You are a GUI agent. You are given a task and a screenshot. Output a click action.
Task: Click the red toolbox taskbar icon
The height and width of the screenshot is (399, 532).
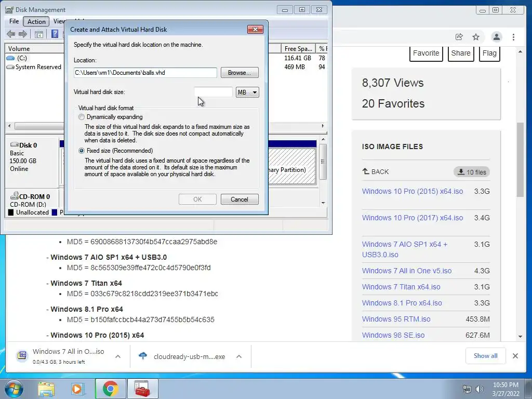click(142, 389)
